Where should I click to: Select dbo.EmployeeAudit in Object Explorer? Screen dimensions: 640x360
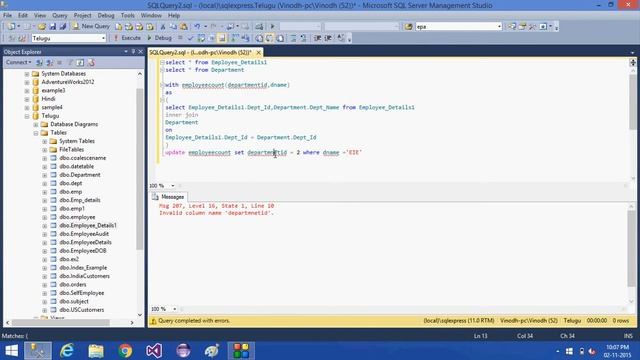pos(84,234)
